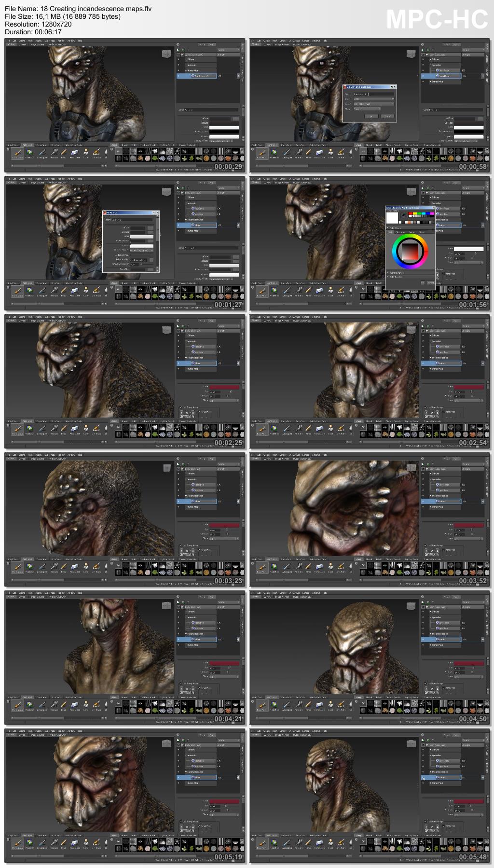
Task: Select Airbrush tool in 00:05:48 frame
Action: (x=299, y=843)
